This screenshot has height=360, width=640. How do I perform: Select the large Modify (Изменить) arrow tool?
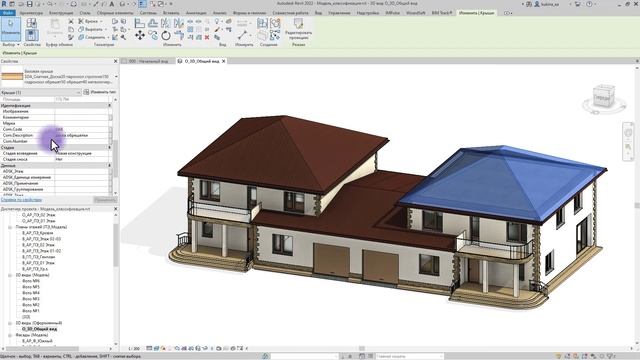[11, 29]
